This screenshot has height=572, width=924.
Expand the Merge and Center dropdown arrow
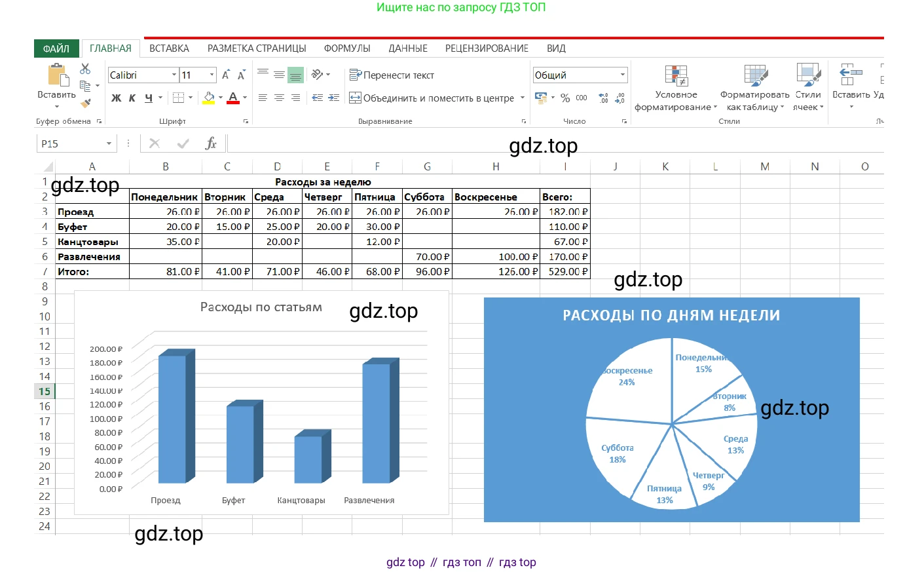(523, 98)
